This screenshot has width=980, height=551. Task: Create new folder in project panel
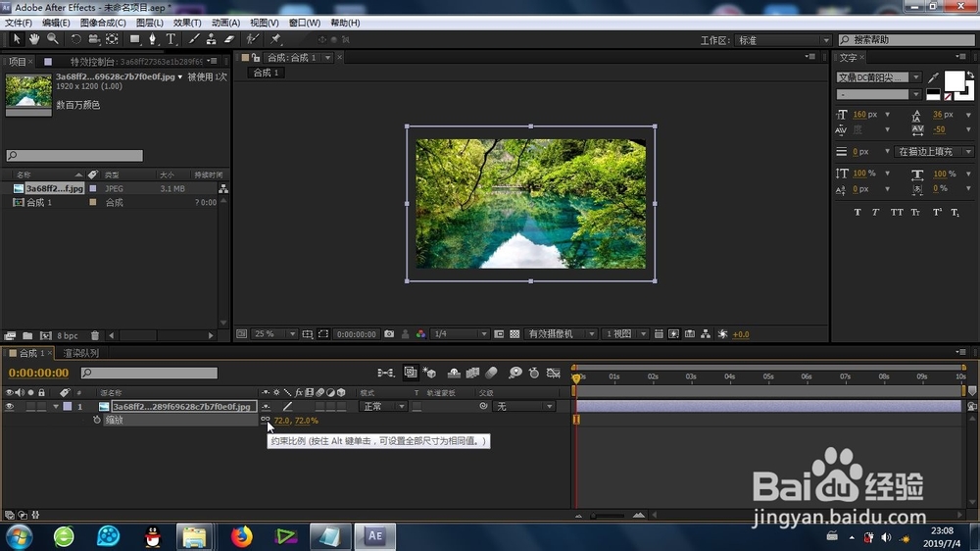[27, 336]
